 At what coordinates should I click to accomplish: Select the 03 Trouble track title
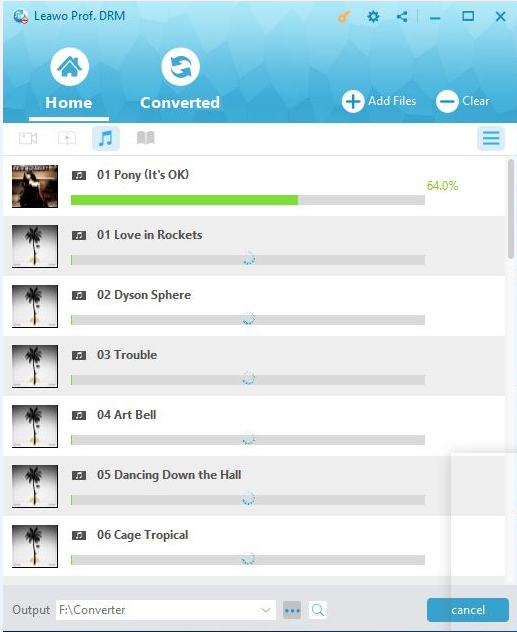click(x=127, y=355)
